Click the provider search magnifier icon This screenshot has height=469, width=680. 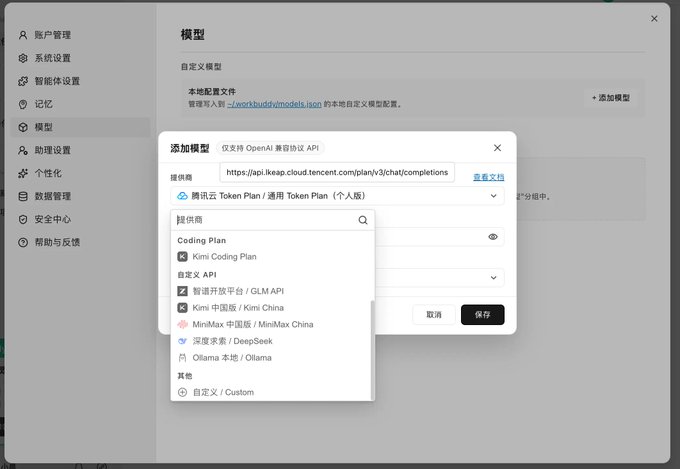(x=363, y=220)
